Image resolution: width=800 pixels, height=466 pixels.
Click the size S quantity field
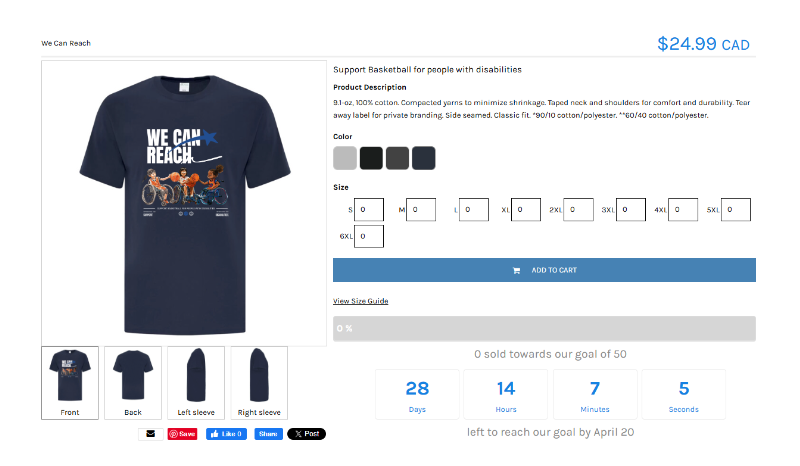pos(369,210)
